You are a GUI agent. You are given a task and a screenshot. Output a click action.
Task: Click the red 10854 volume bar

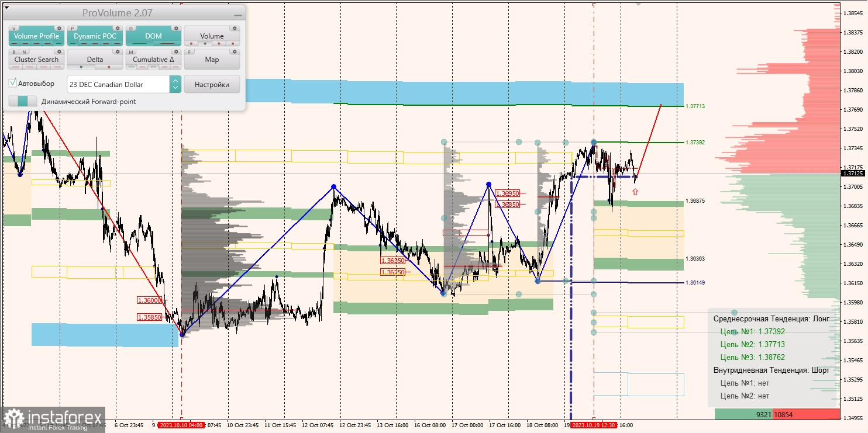coord(806,414)
